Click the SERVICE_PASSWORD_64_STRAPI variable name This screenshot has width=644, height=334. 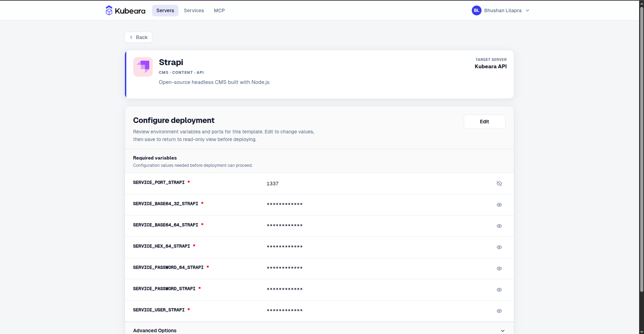click(168, 267)
